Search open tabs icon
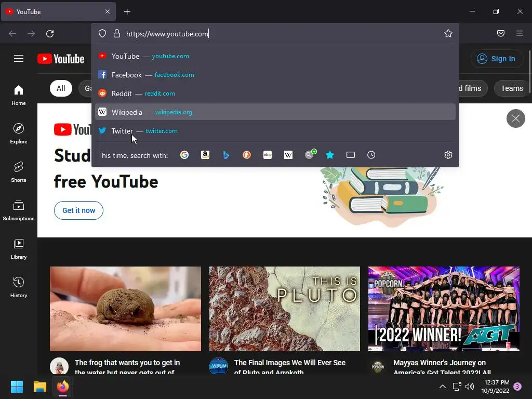 point(351,155)
